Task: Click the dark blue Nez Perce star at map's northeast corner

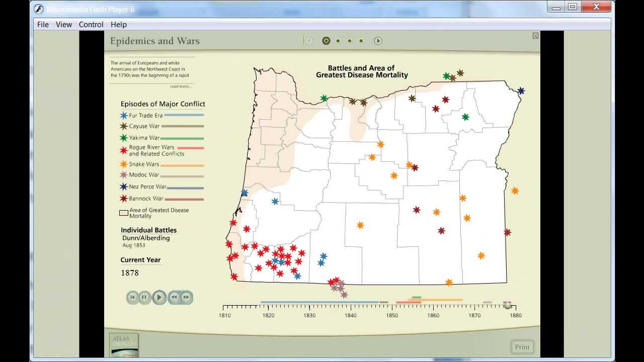Action: [521, 91]
